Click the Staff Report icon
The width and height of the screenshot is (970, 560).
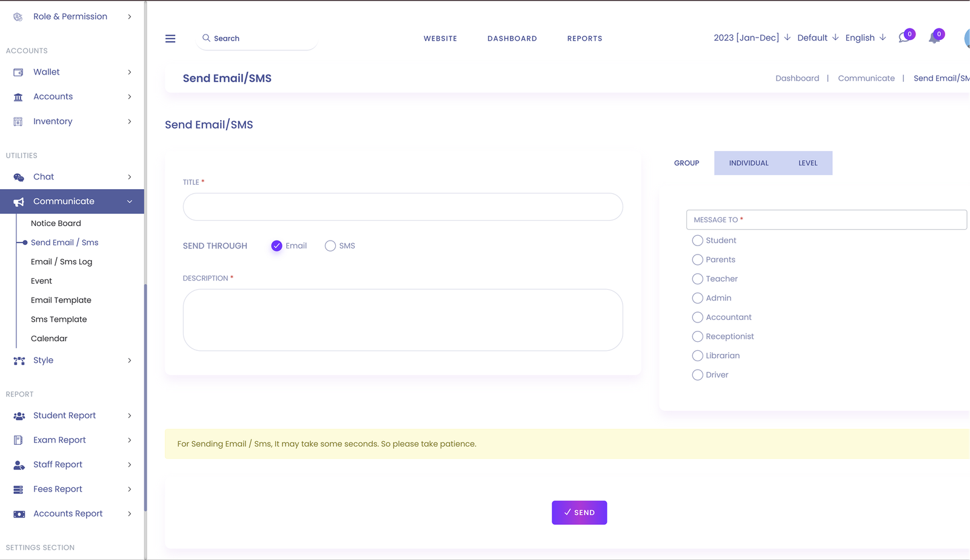18,464
